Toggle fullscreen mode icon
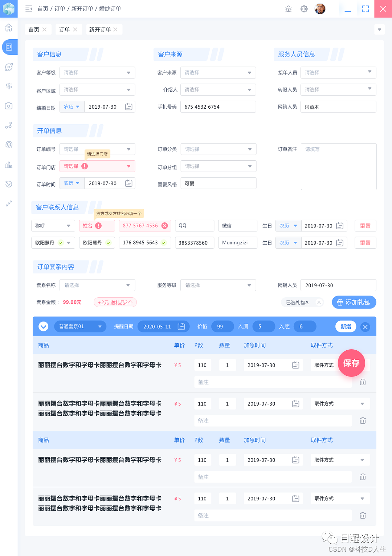Screen dimensions: 392x556 click(366, 9)
